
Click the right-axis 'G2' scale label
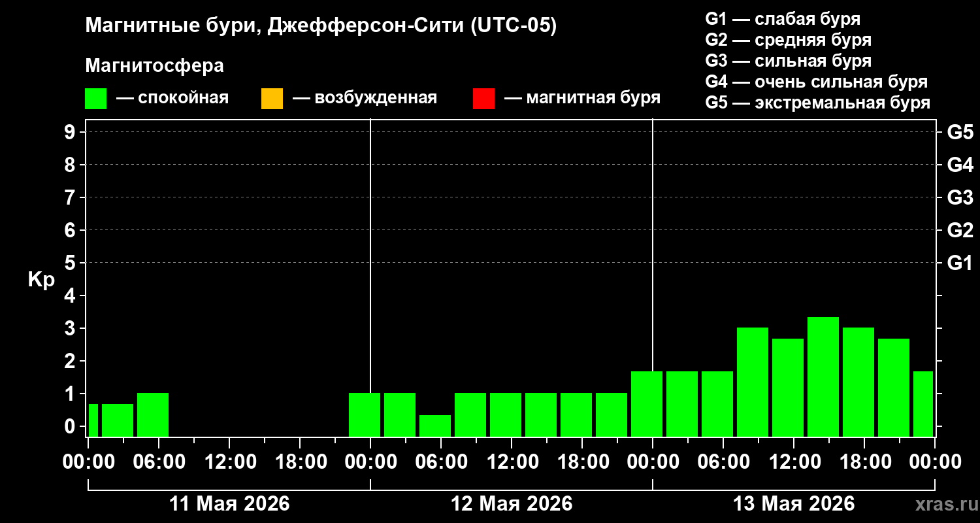coord(960,231)
